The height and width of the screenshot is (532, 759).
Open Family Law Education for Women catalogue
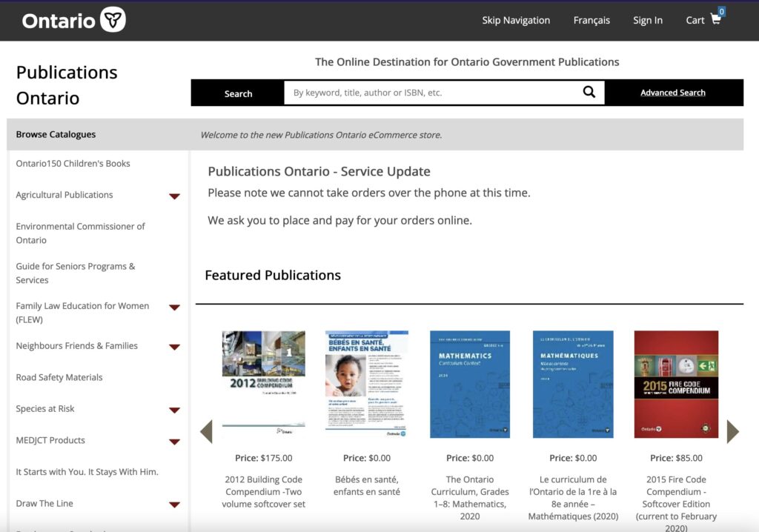click(x=82, y=313)
